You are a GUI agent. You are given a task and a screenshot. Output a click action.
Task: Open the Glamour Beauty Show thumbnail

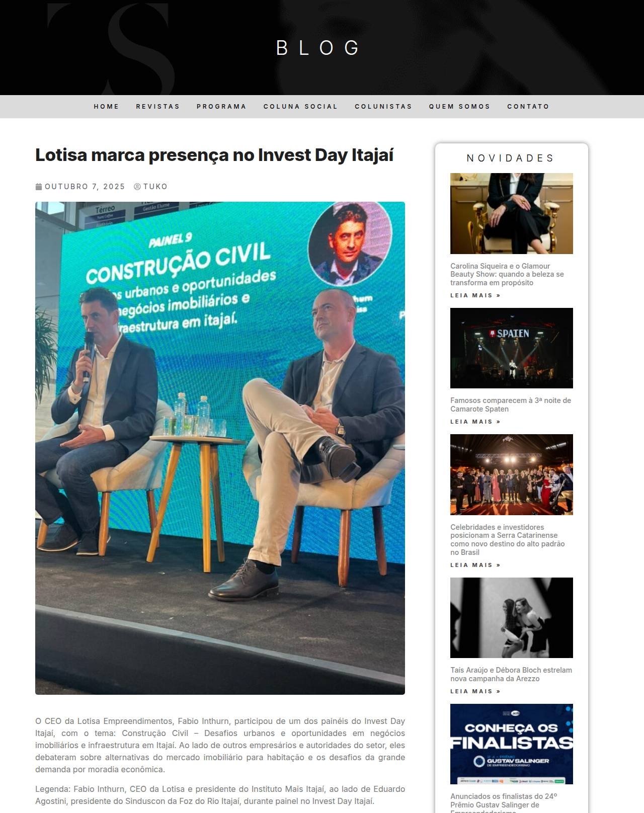(511, 213)
